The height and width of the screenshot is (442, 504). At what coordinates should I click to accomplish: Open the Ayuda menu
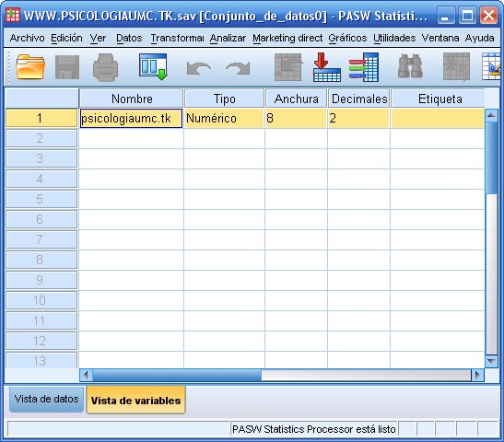click(x=479, y=38)
